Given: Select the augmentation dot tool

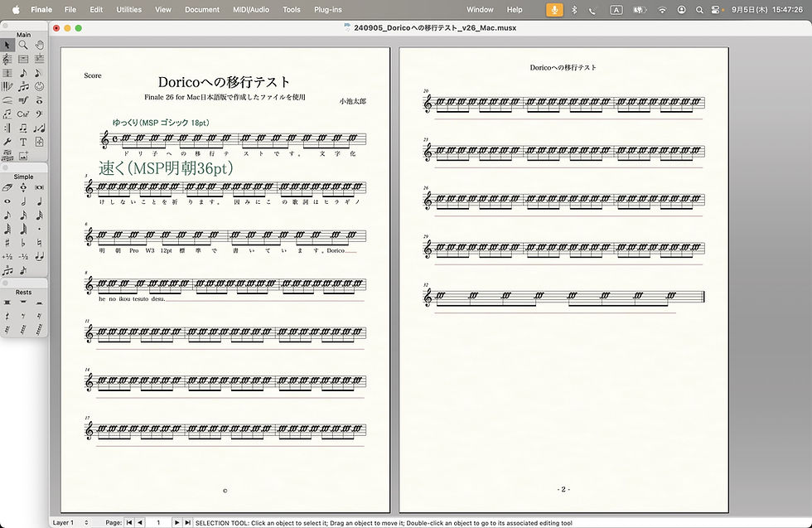Looking at the screenshot, I should 40,229.
